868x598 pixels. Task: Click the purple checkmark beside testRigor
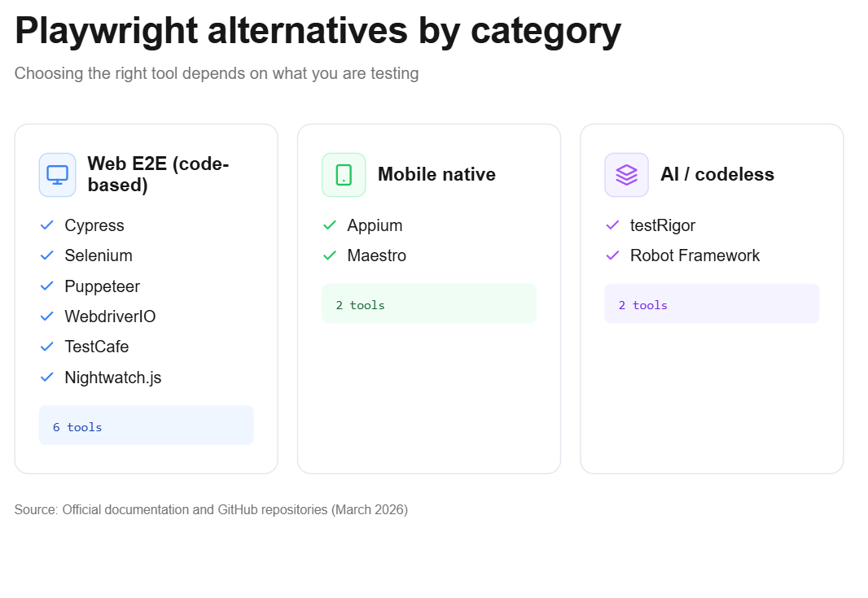613,225
